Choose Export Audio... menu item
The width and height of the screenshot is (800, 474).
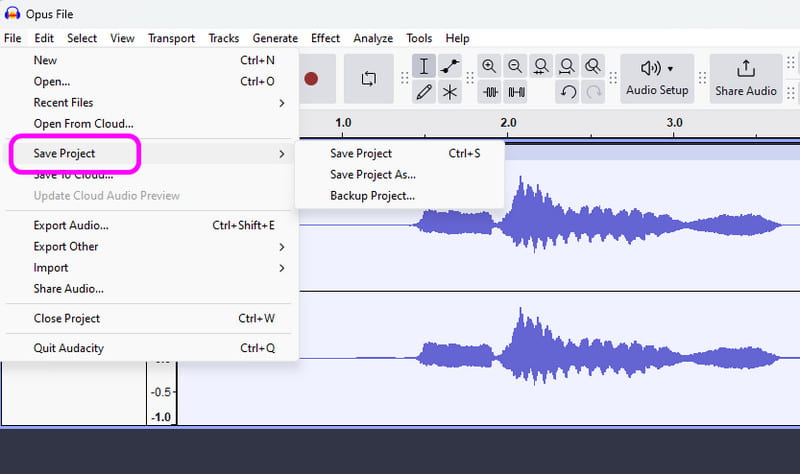[149, 226]
